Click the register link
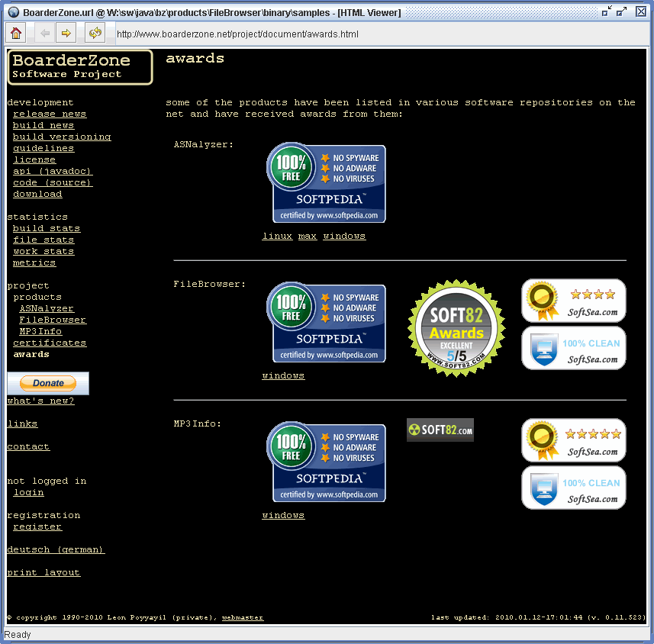The width and height of the screenshot is (654, 644). [x=37, y=526]
